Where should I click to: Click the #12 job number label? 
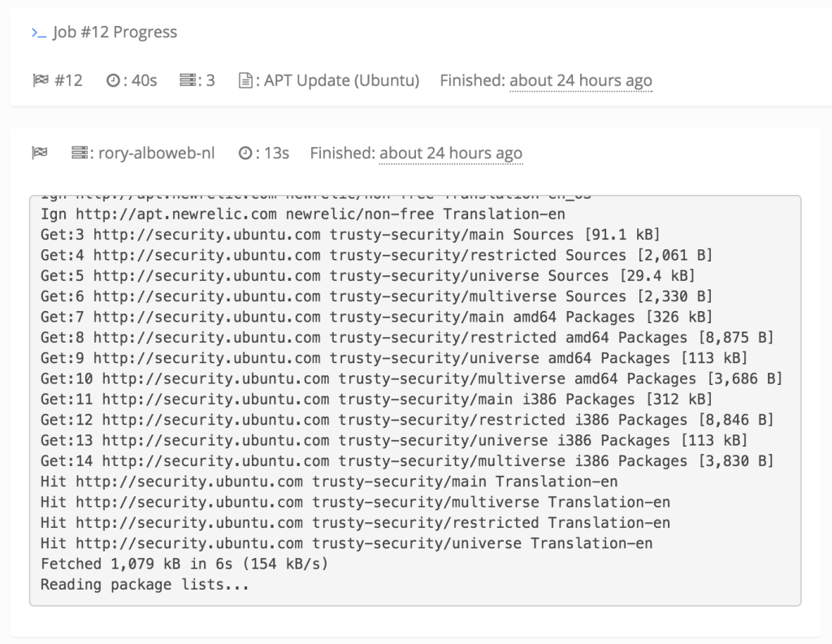pos(68,80)
